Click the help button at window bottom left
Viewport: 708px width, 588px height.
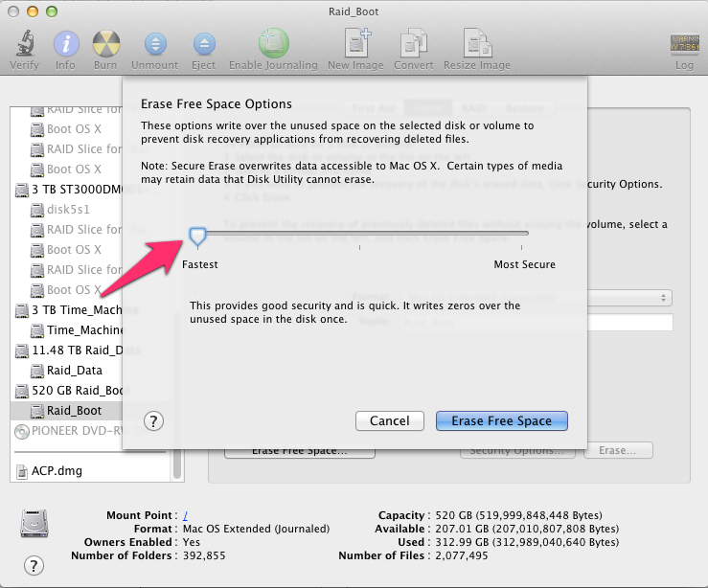(x=34, y=565)
